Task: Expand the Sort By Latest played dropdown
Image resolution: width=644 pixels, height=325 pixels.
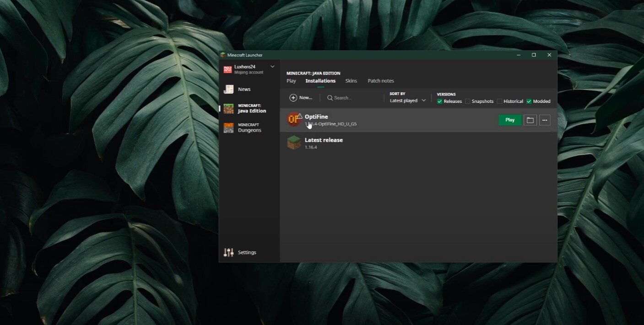Action: [x=407, y=101]
